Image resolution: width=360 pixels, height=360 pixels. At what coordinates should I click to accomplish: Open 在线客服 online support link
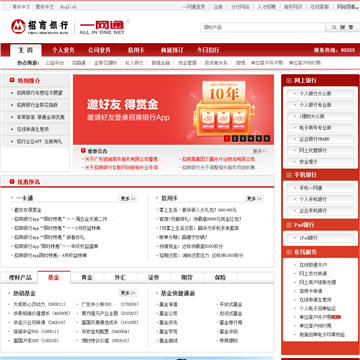(x=319, y=7)
